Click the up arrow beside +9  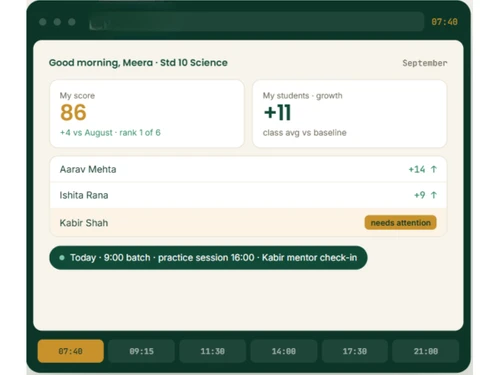(x=433, y=195)
